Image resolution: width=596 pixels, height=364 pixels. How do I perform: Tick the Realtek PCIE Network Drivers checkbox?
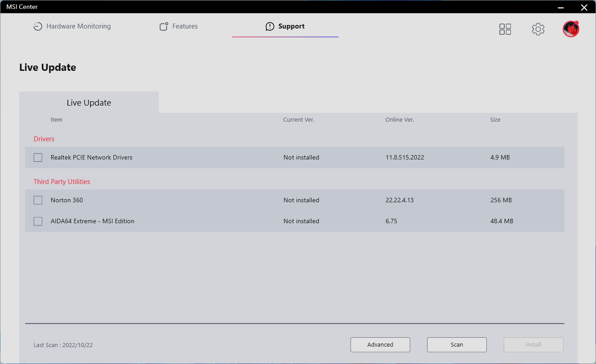pyautogui.click(x=38, y=157)
